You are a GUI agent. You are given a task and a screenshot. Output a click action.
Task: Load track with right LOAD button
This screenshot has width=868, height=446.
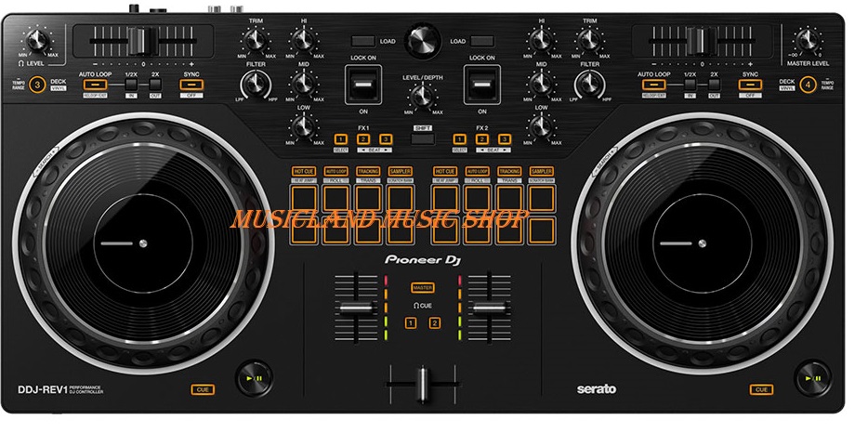(x=482, y=41)
